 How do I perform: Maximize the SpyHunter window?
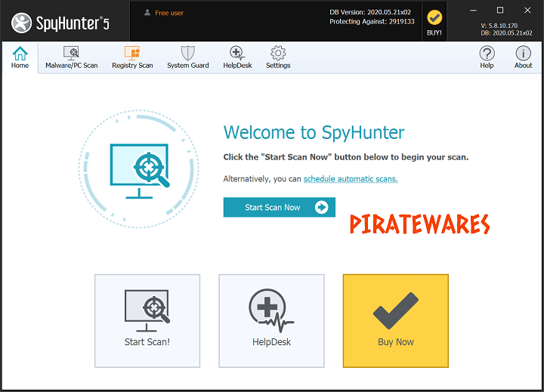(500, 11)
